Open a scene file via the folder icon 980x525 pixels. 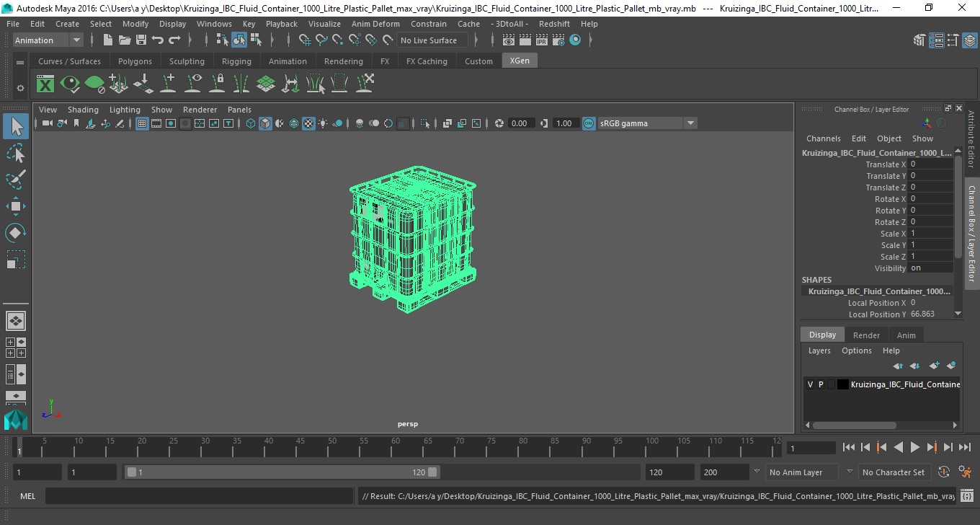point(125,40)
